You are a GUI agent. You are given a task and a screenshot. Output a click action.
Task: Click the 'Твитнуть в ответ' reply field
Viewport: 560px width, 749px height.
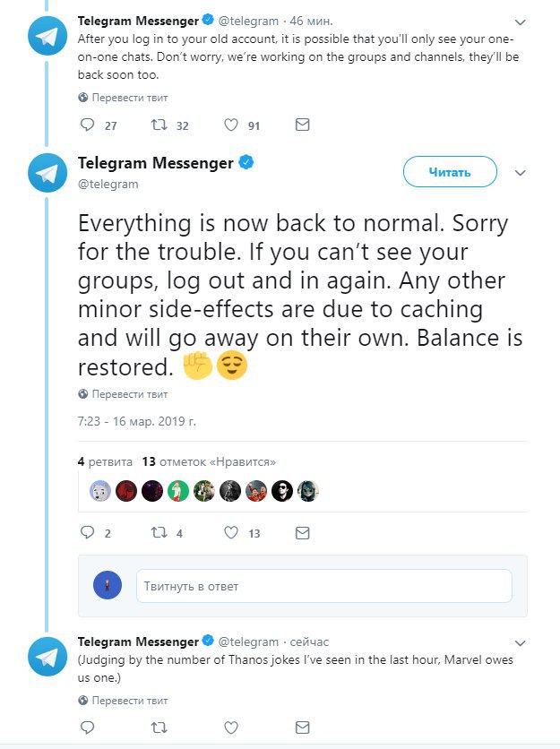click(323, 586)
